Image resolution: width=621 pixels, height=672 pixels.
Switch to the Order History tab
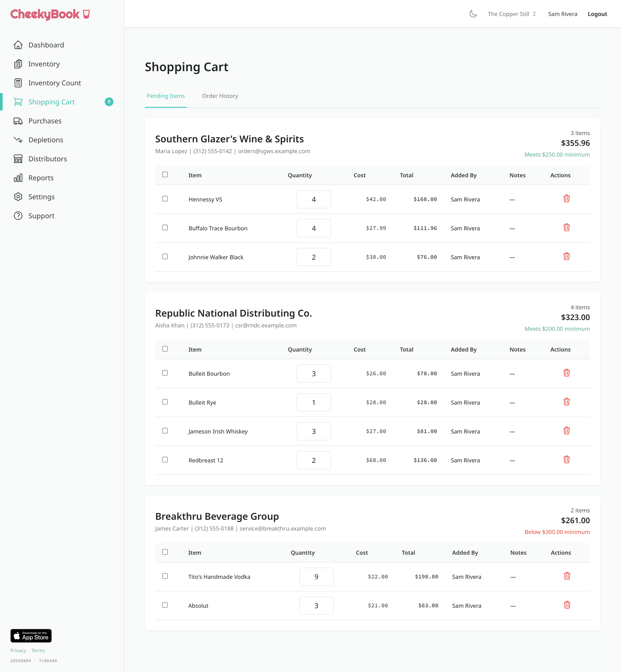pos(220,96)
